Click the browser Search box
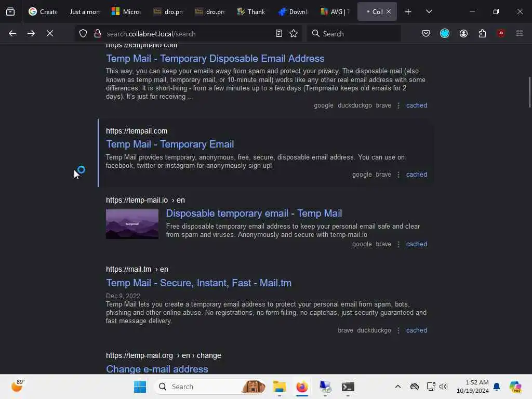Viewport: 532px width, 399px height. click(353, 34)
